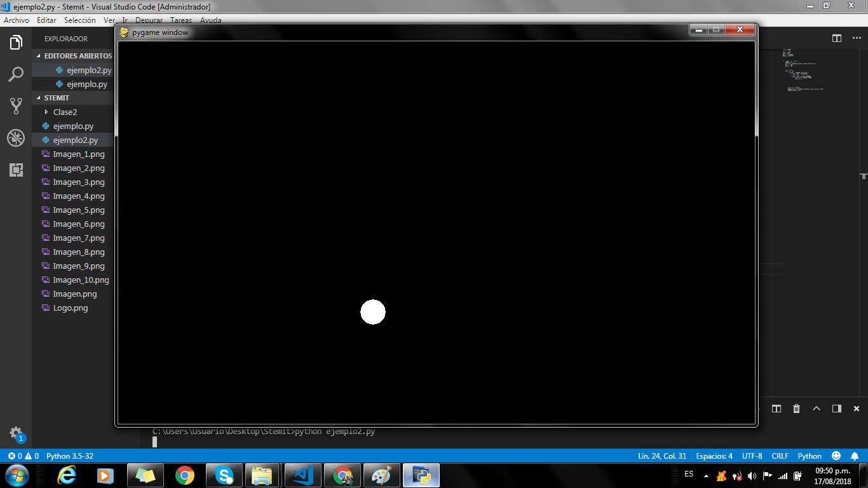Open Imagen_6.png file
This screenshot has height=488, width=868.
[73, 224]
